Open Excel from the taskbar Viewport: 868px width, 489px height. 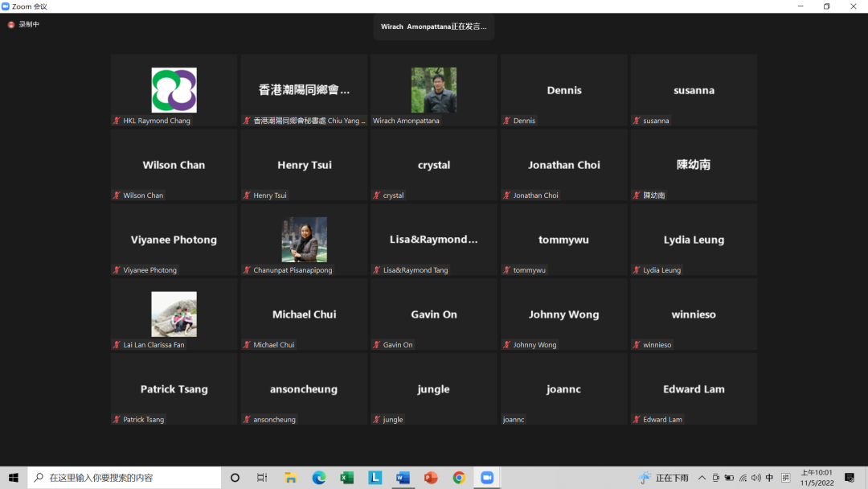click(x=346, y=478)
